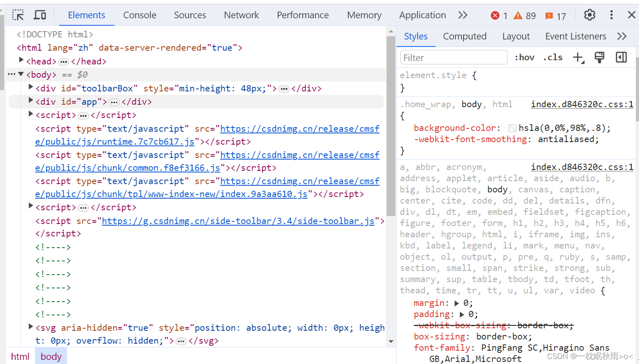The image size is (639, 364).
Task: Open the body node actions ellipsis
Action: 11,74
